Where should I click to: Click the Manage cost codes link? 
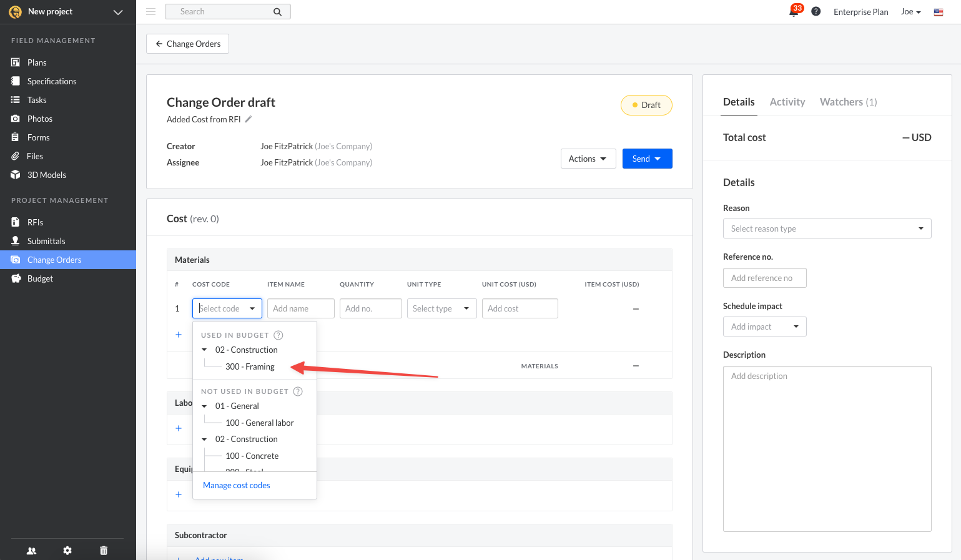pos(237,485)
